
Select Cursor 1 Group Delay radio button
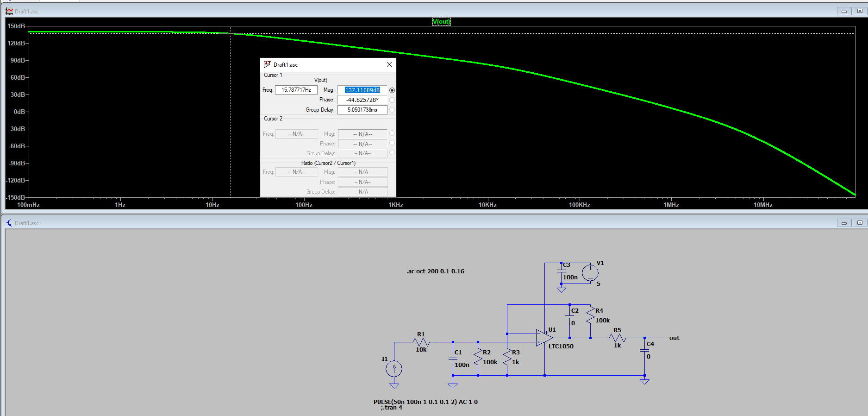click(x=392, y=110)
